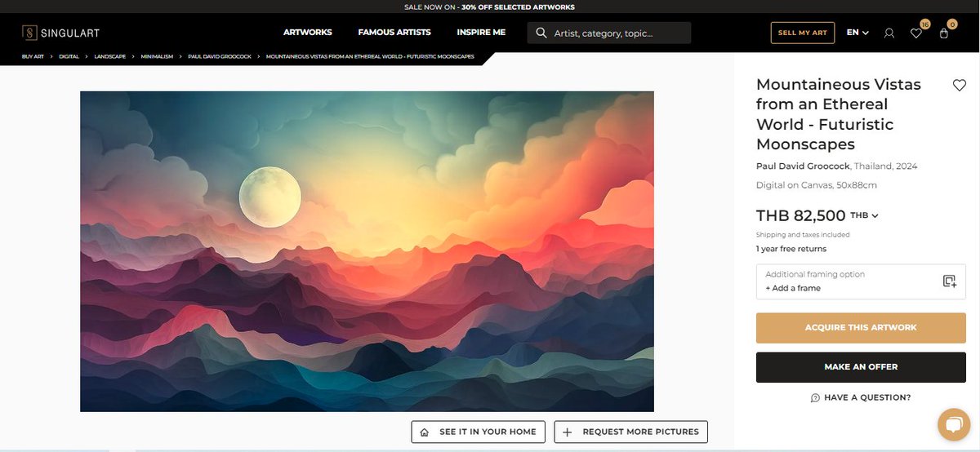This screenshot has width=980, height=452.
Task: Click the sale banner at top
Action: (x=490, y=7)
